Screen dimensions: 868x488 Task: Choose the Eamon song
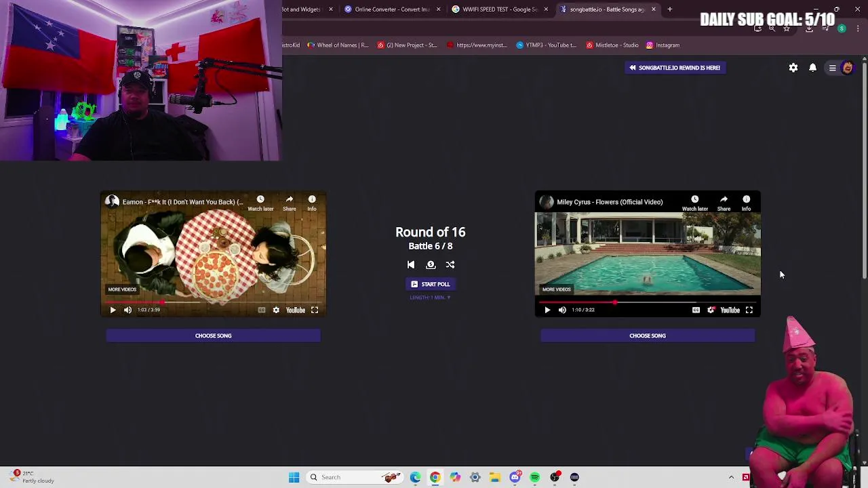213,335
